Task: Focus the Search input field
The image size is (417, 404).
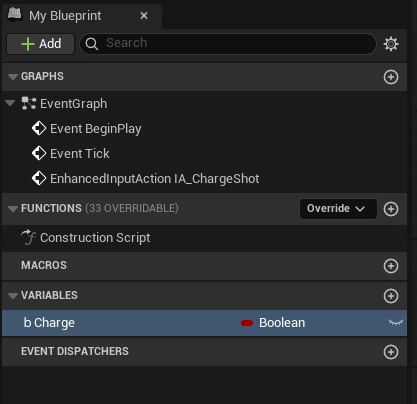Action: click(228, 43)
